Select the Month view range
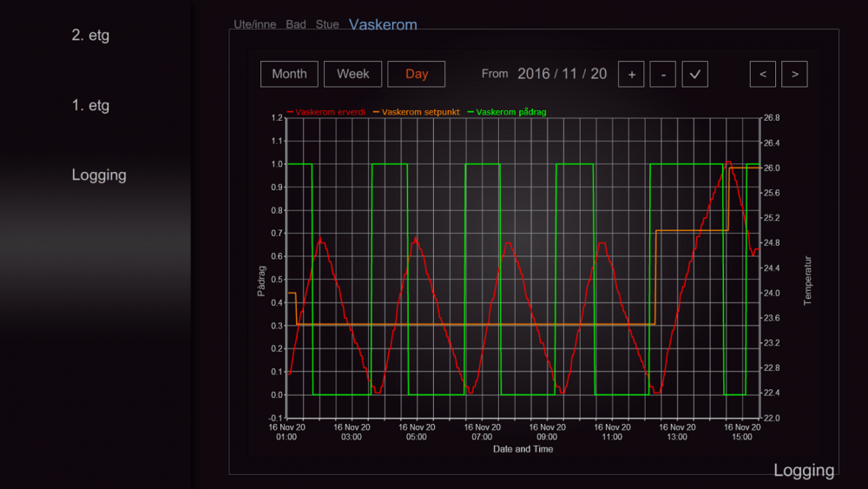 coord(289,75)
